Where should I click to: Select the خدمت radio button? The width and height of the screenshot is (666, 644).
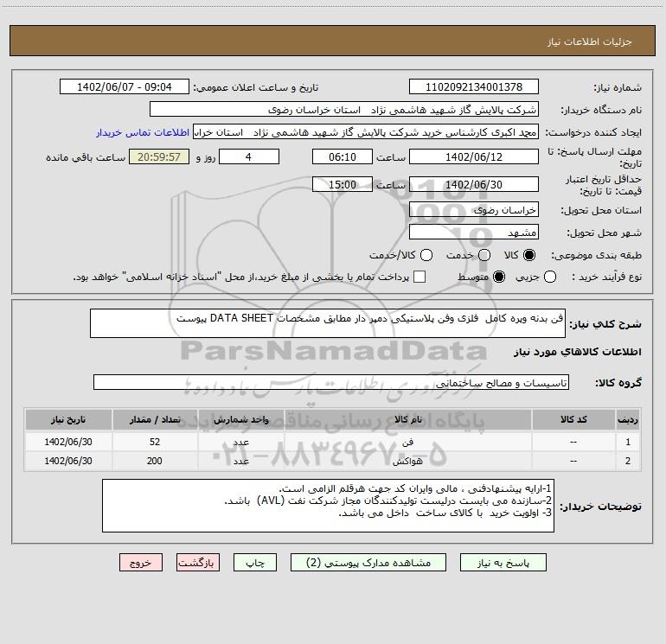(x=484, y=255)
